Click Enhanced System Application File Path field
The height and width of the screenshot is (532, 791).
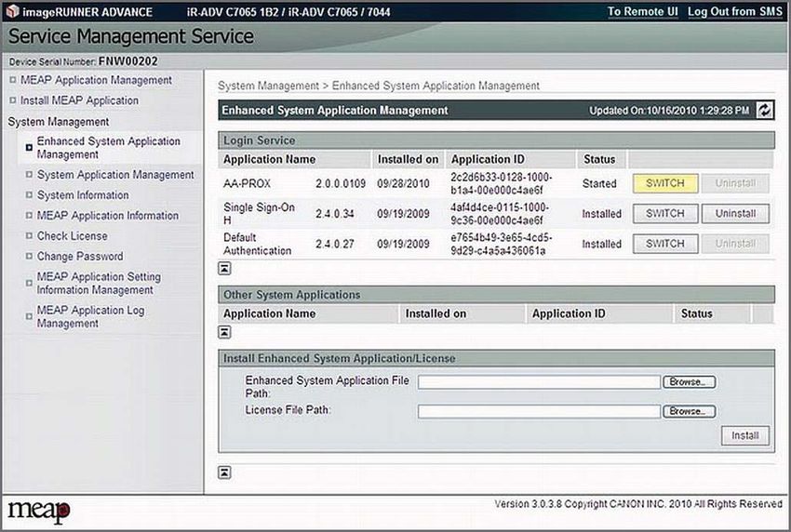[x=539, y=382]
